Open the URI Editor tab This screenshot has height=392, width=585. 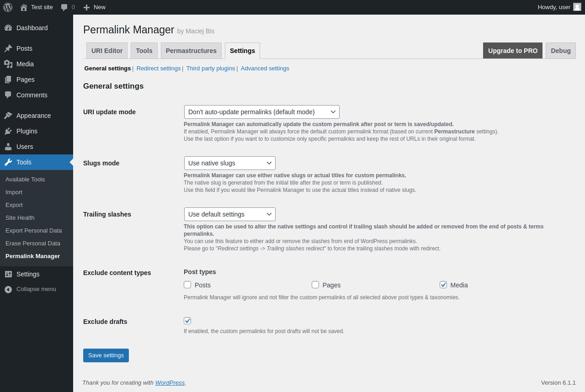click(107, 51)
